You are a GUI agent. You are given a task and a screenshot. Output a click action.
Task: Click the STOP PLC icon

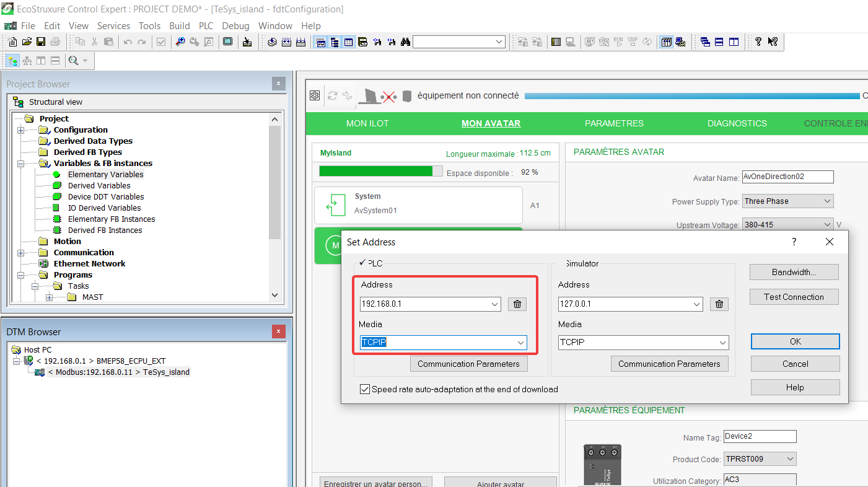coord(632,42)
